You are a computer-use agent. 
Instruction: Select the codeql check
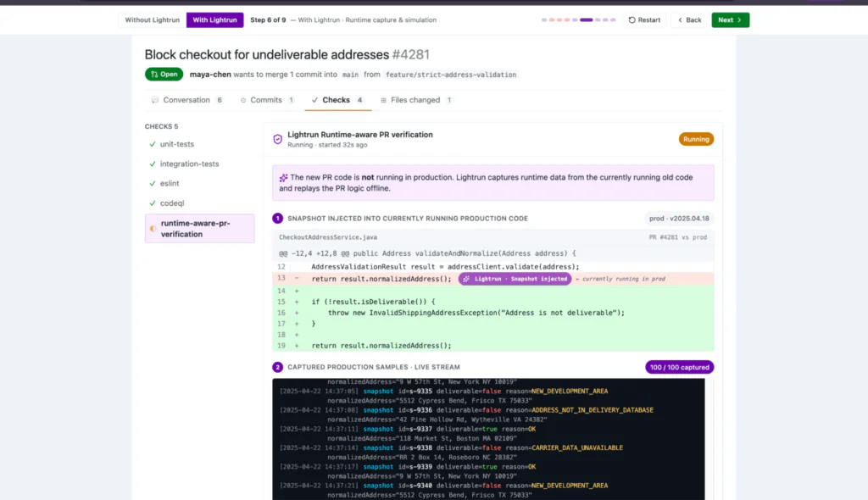199,203
